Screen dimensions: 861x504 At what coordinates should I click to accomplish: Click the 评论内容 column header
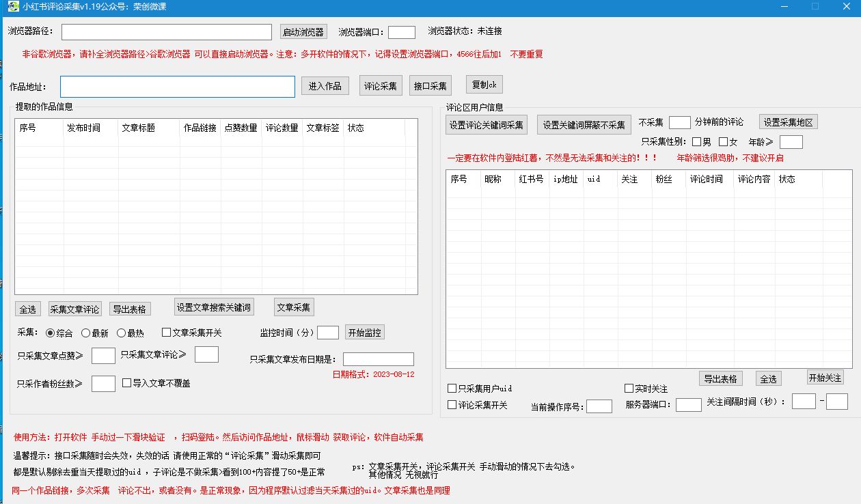click(x=754, y=180)
